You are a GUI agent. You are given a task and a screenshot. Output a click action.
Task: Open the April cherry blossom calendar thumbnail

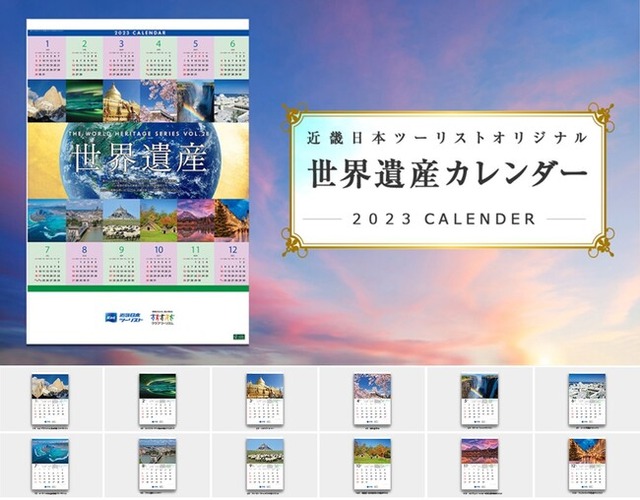(x=372, y=400)
